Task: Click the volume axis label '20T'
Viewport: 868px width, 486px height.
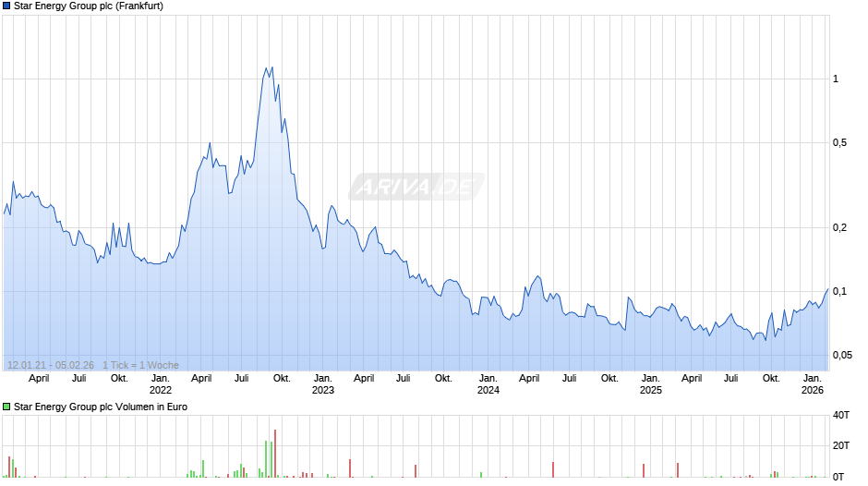Action: click(x=841, y=446)
